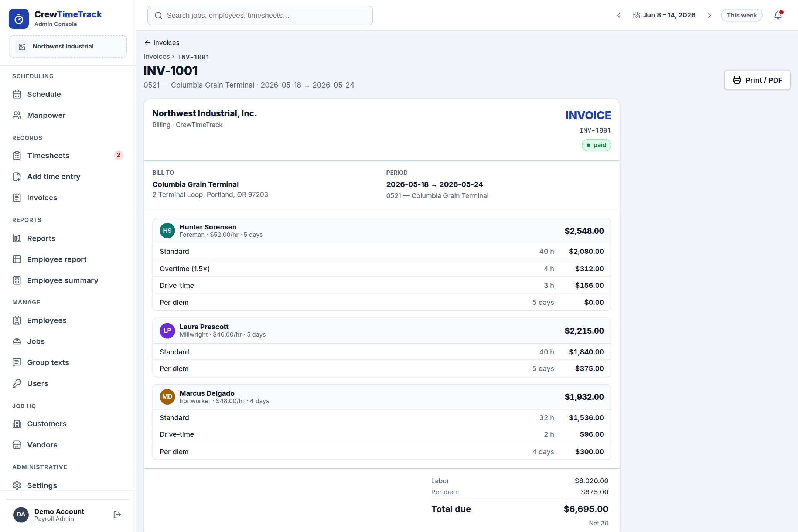Click the HS avatar for Hunter Sorensen
The image size is (798, 532).
[167, 231]
